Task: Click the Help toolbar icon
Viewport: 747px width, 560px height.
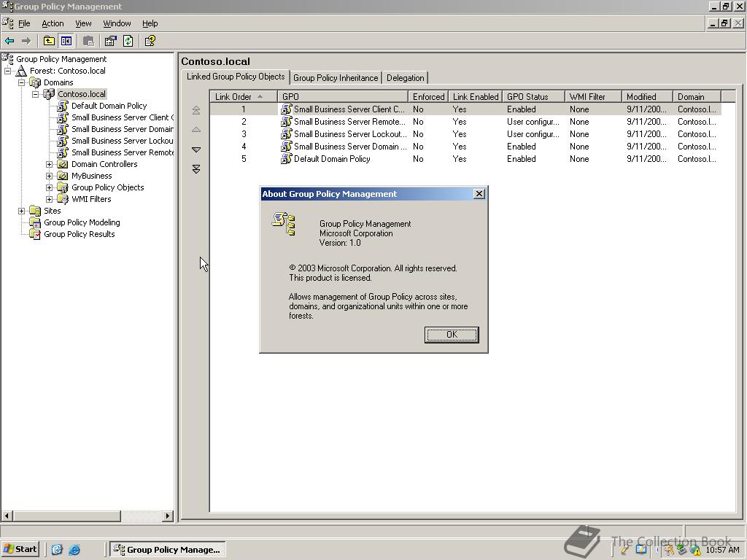Action: point(150,41)
